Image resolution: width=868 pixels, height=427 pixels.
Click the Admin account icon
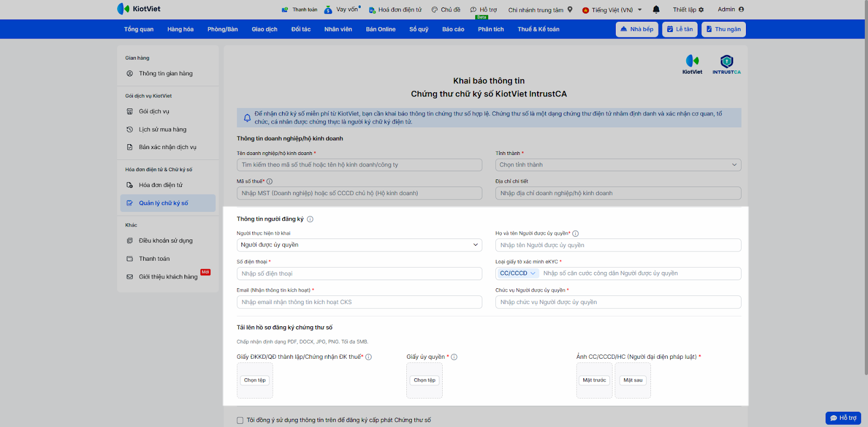click(741, 9)
